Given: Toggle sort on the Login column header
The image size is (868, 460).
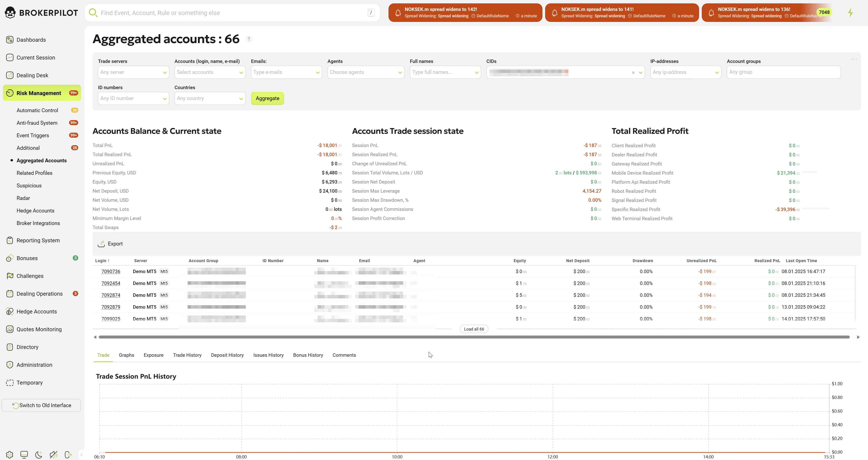Looking at the screenshot, I should pos(102,261).
